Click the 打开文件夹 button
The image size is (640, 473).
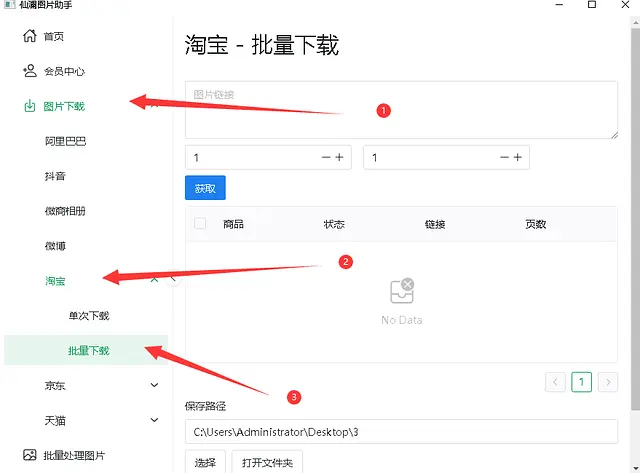pyautogui.click(x=267, y=462)
